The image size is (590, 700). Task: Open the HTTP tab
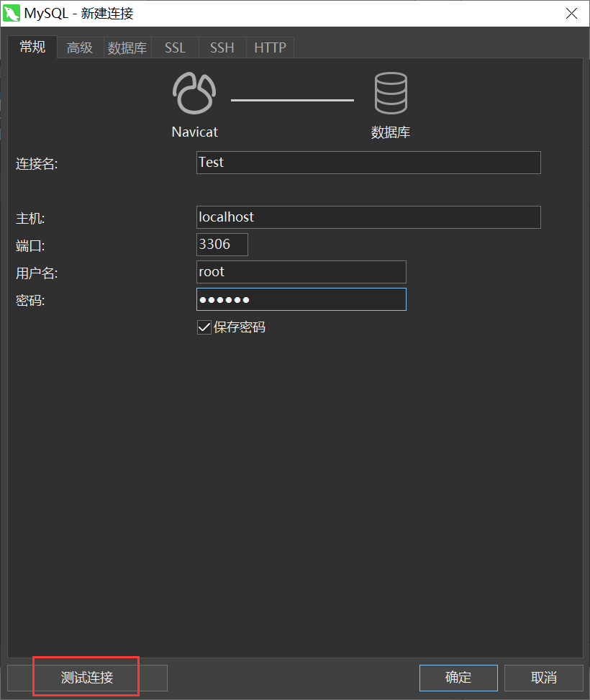point(269,47)
